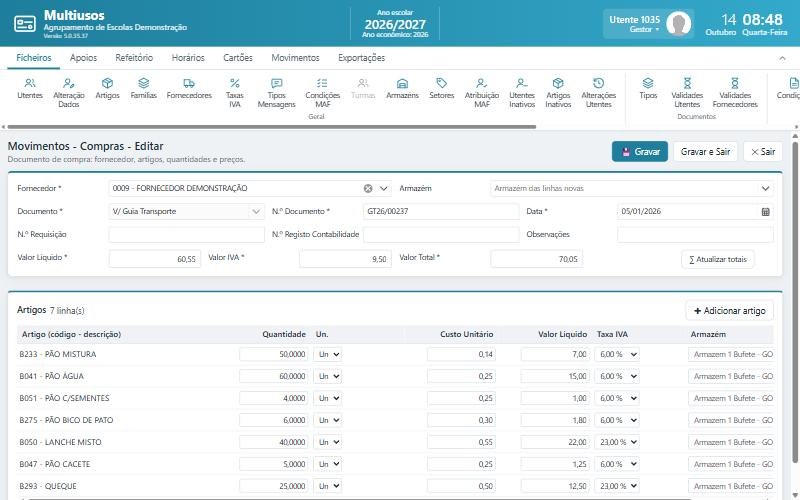Image resolution: width=800 pixels, height=500 pixels.
Task: Switch to the Exportações tab
Action: [361, 58]
